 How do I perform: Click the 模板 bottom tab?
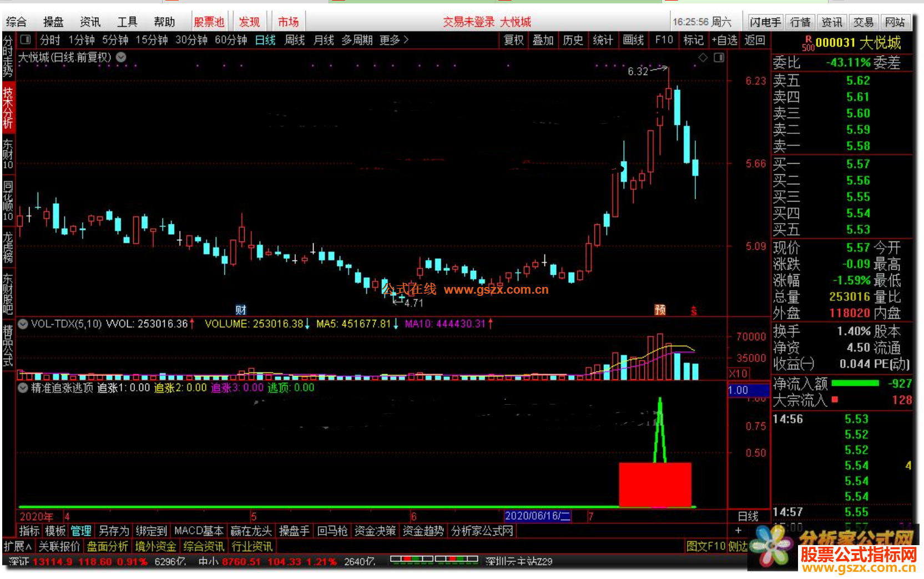pos(55,531)
